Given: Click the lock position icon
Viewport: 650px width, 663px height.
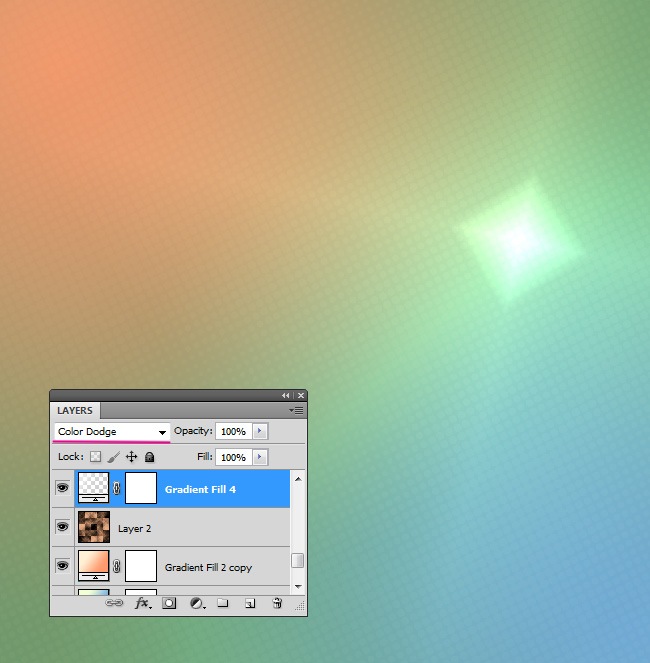Looking at the screenshot, I should [131, 457].
